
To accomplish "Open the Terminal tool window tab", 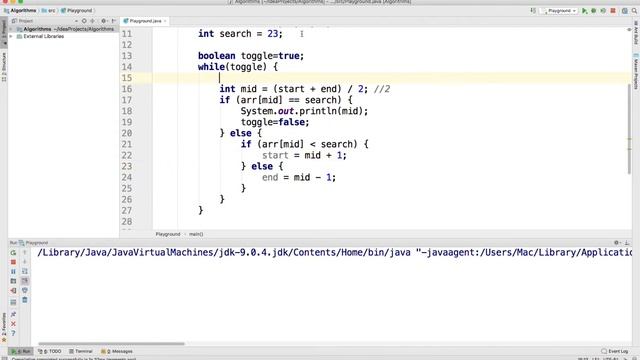I will 80,351.
